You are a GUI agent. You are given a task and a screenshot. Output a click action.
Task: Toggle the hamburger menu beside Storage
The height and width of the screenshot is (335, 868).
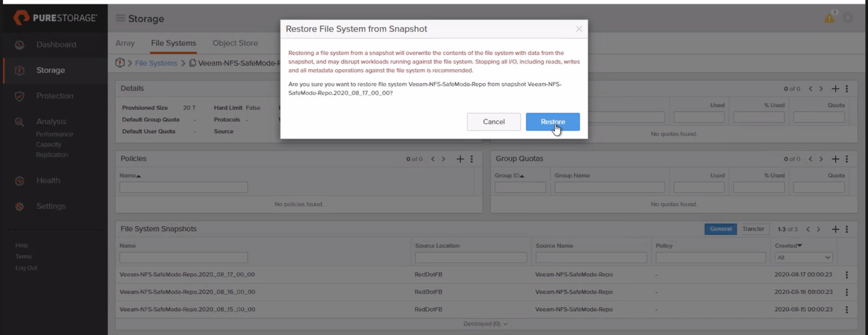point(120,18)
